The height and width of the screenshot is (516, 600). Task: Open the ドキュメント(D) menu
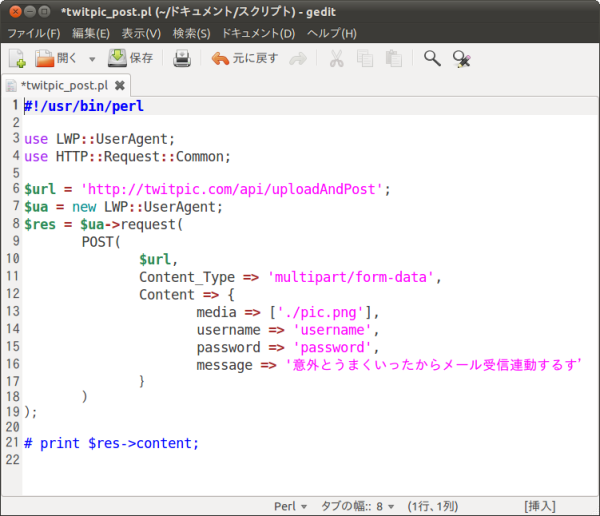click(x=258, y=34)
